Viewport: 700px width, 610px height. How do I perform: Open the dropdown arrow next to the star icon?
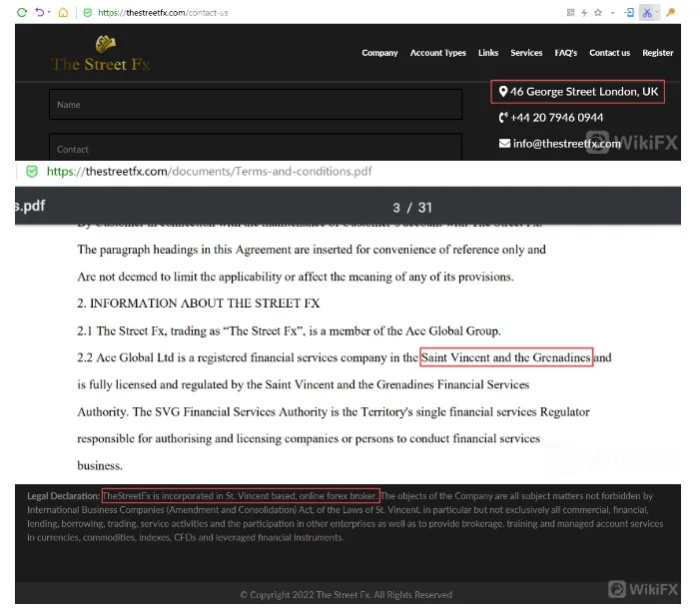612,13
